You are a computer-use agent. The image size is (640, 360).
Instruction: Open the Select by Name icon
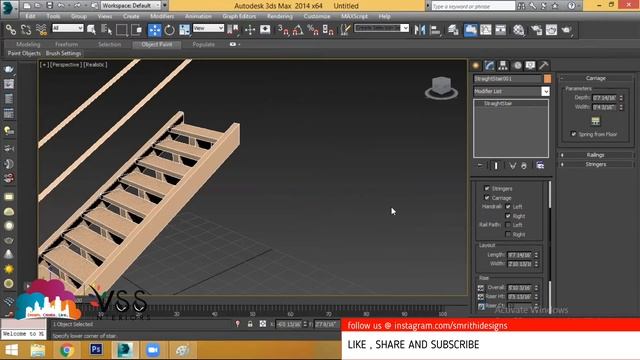107,29
